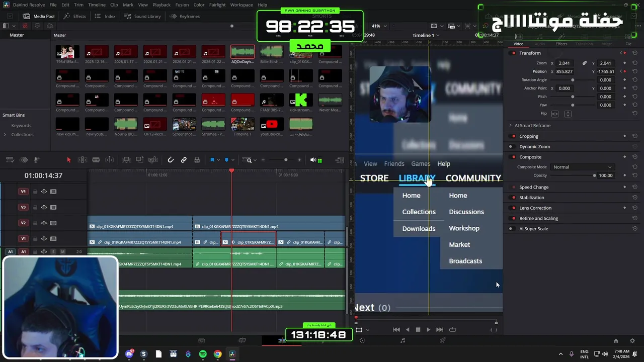Viewport: 644px width, 362px height.
Task: Lock the V4 video track
Action: [x=35, y=192]
